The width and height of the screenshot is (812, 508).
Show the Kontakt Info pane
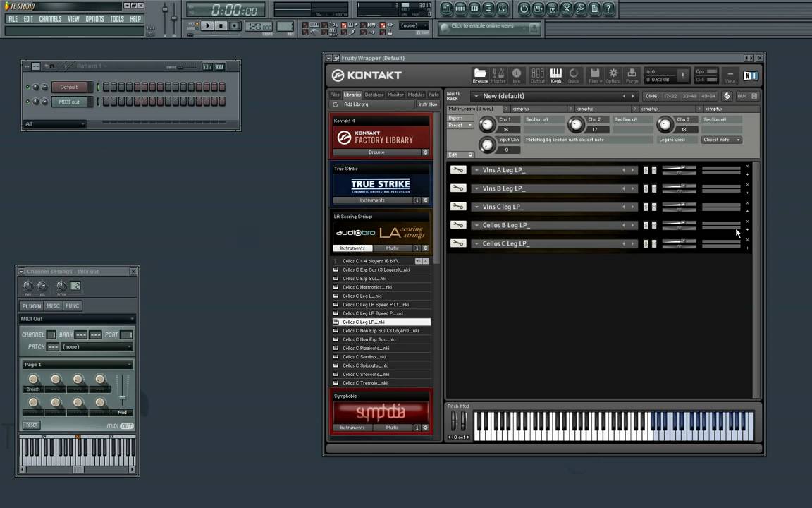516,75
